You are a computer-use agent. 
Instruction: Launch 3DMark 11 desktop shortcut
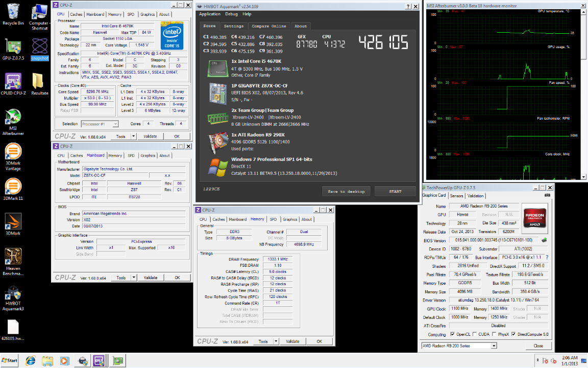point(13,189)
